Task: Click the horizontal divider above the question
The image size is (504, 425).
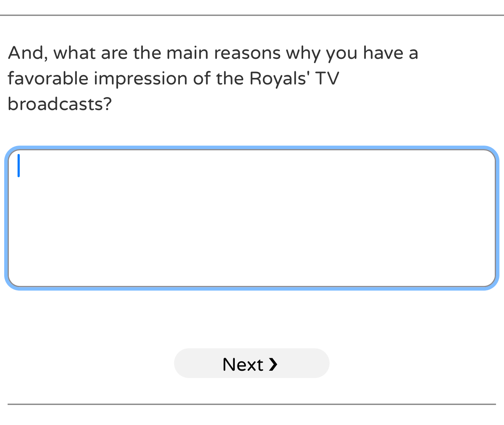Action: pos(252,15)
